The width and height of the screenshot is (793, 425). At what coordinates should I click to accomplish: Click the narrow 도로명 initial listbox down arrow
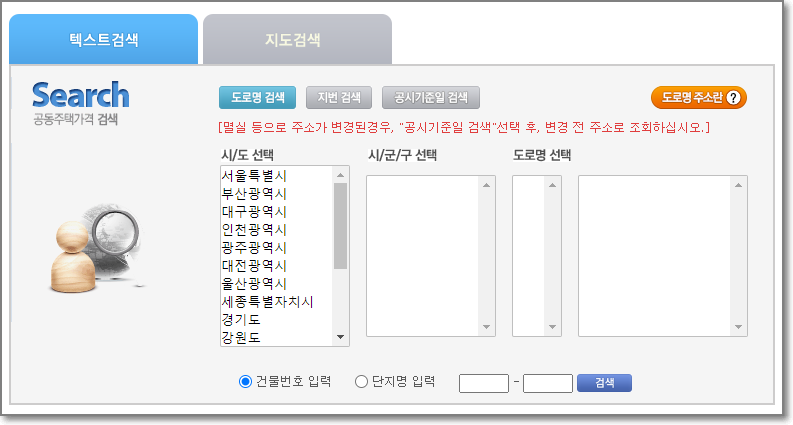(552, 327)
